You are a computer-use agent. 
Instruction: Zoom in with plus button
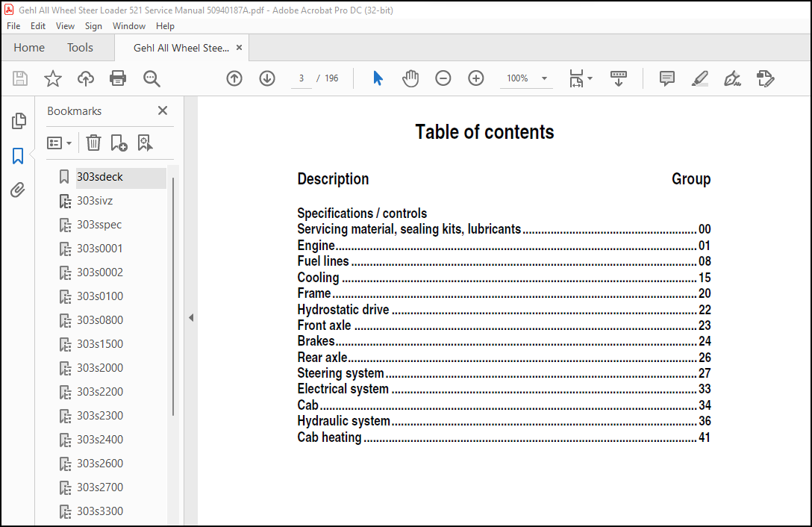point(476,78)
